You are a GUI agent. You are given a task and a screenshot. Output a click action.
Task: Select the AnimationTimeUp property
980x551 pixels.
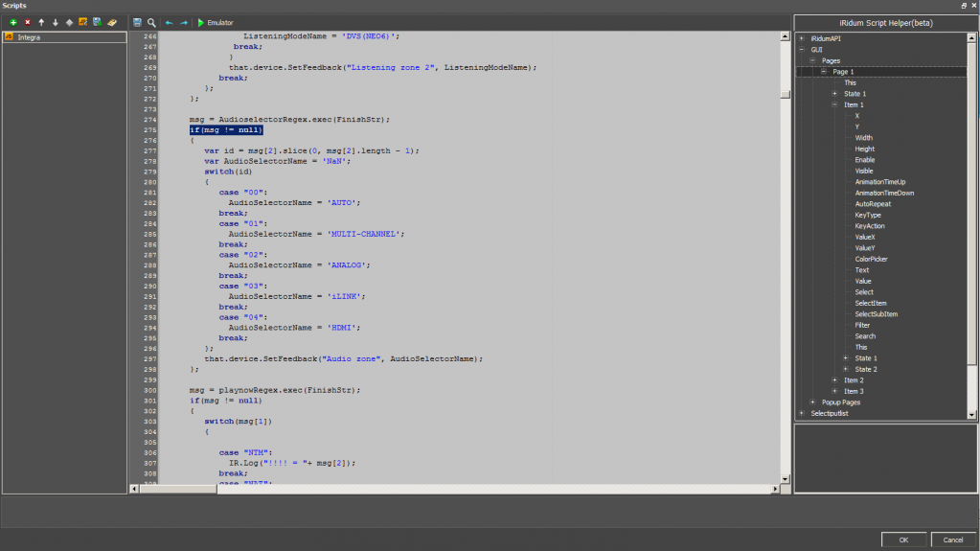(879, 182)
